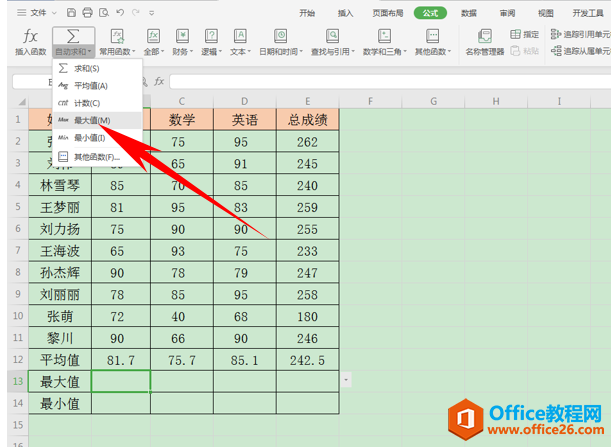Click the average cell 242.5
The width and height of the screenshot is (611, 447).
point(308,360)
